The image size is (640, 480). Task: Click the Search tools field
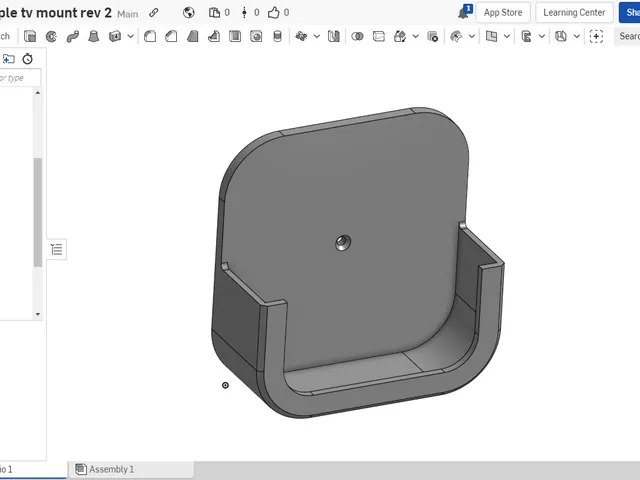[x=627, y=36]
